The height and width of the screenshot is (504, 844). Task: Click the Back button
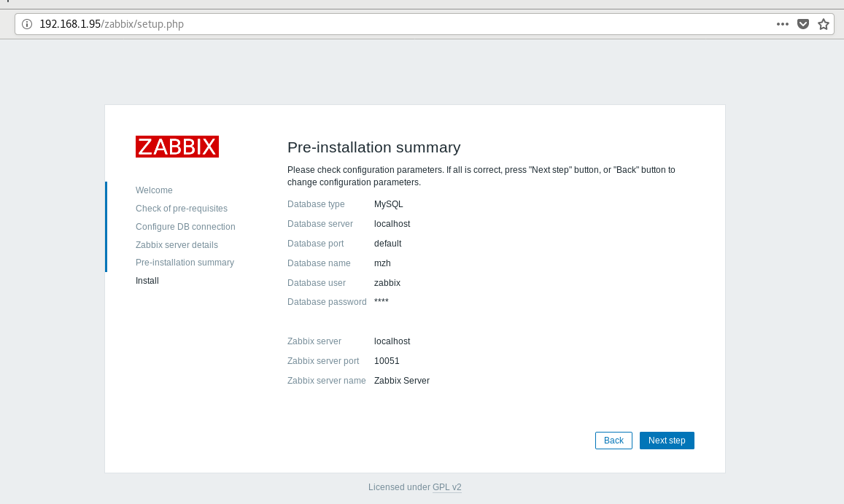click(x=613, y=441)
